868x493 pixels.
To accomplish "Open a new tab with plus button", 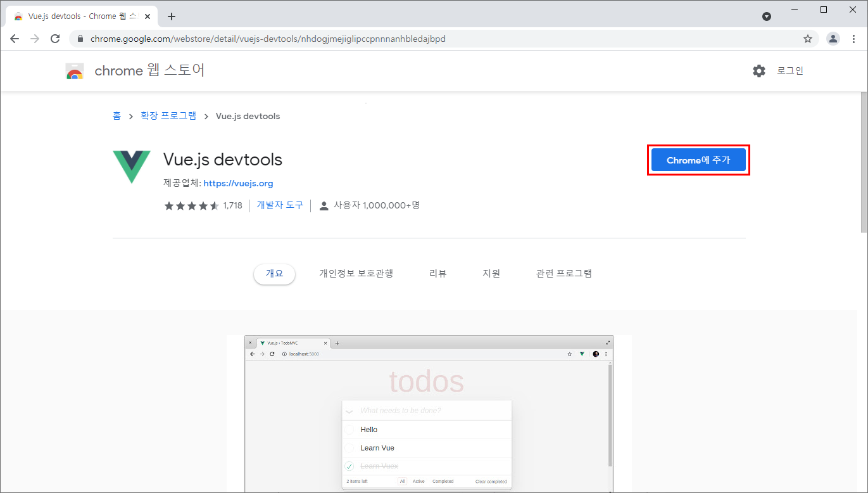I will click(x=172, y=16).
